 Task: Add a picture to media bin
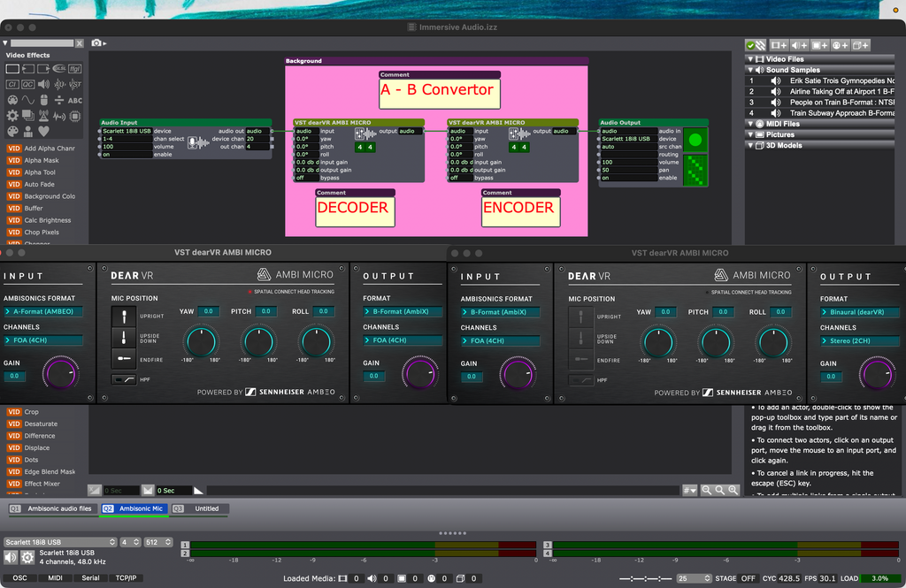pyautogui.click(x=820, y=45)
